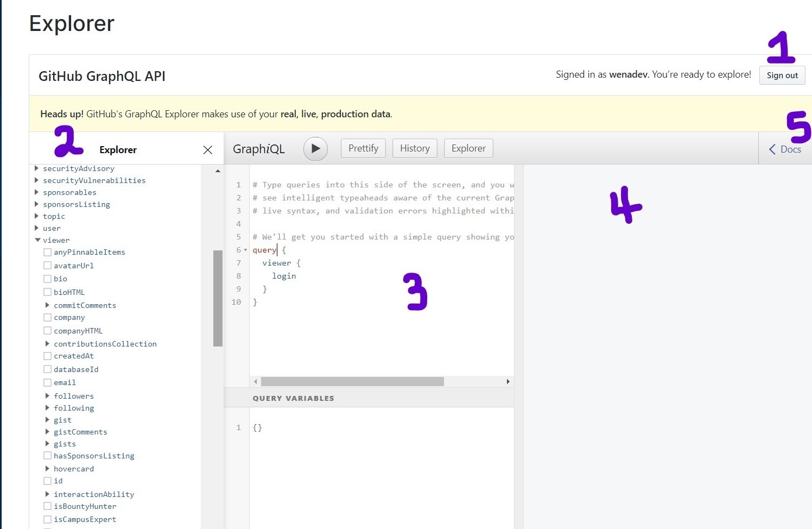
Task: Check the companyHTML field
Action: coord(47,331)
